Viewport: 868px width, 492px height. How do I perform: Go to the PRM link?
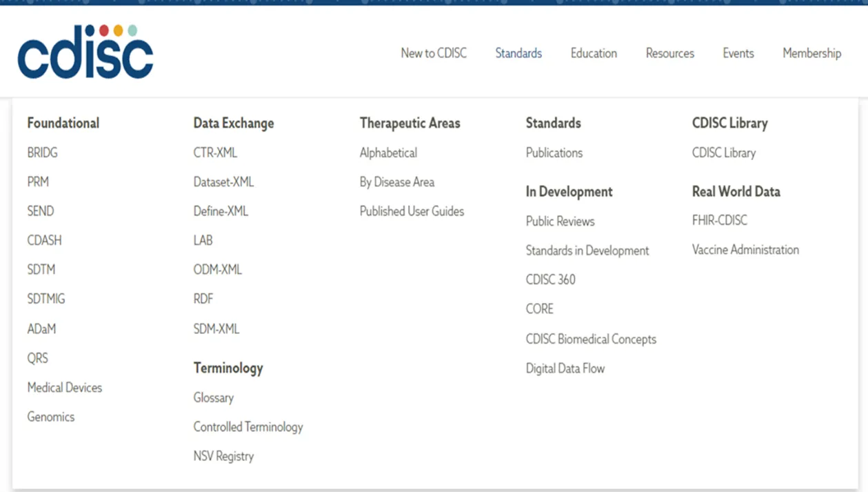click(38, 181)
